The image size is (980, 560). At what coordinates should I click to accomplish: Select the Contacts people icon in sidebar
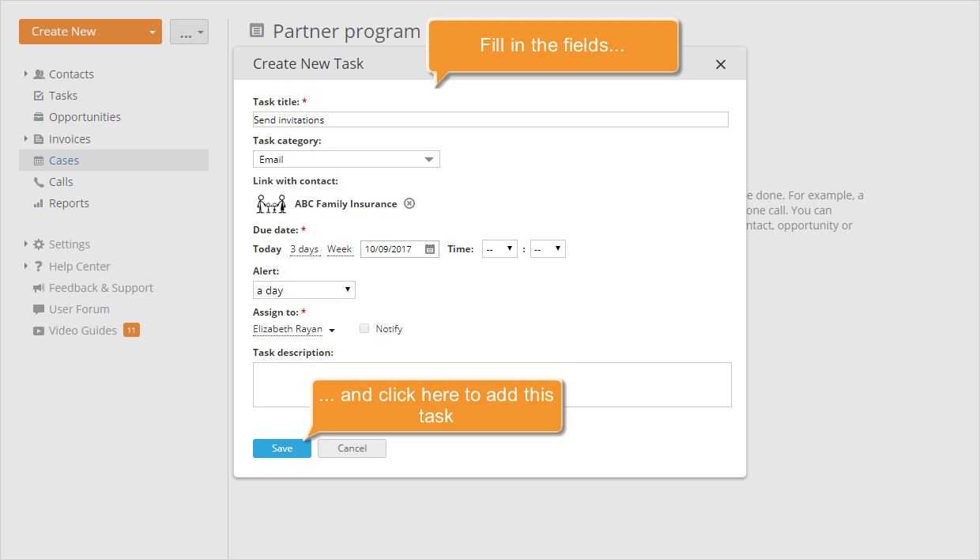click(40, 74)
